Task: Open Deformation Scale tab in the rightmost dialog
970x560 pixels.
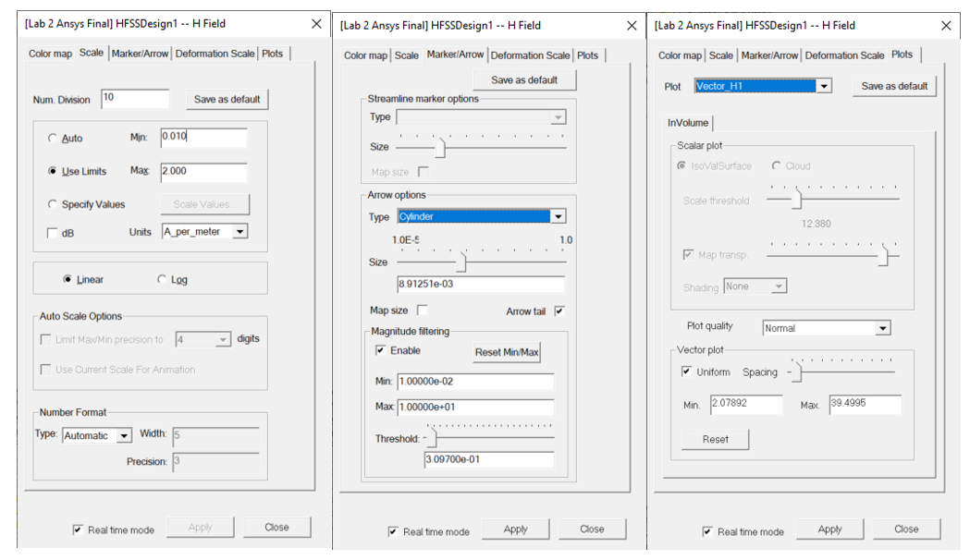Action: pos(843,55)
